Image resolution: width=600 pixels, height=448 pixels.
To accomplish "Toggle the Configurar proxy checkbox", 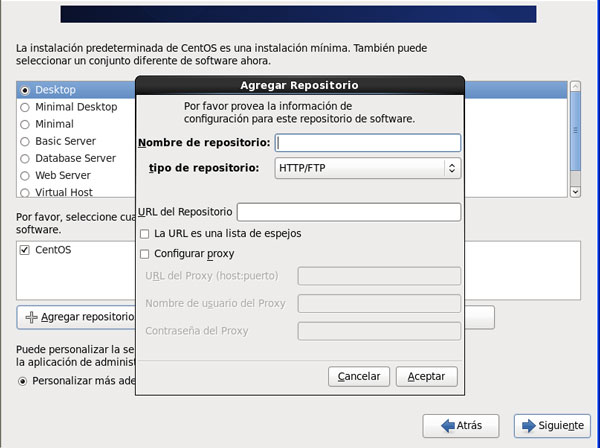I will pos(146,254).
